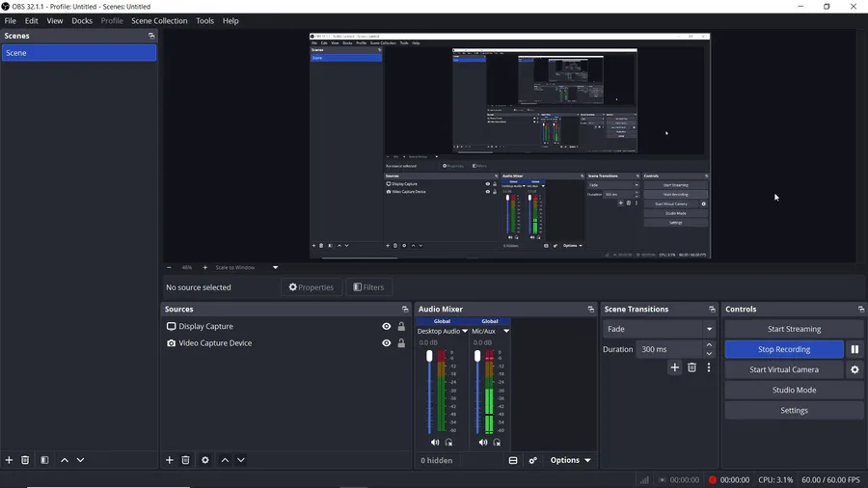Decrease the transition duration
Viewport: 868px width, 488px height.
pyautogui.click(x=709, y=354)
